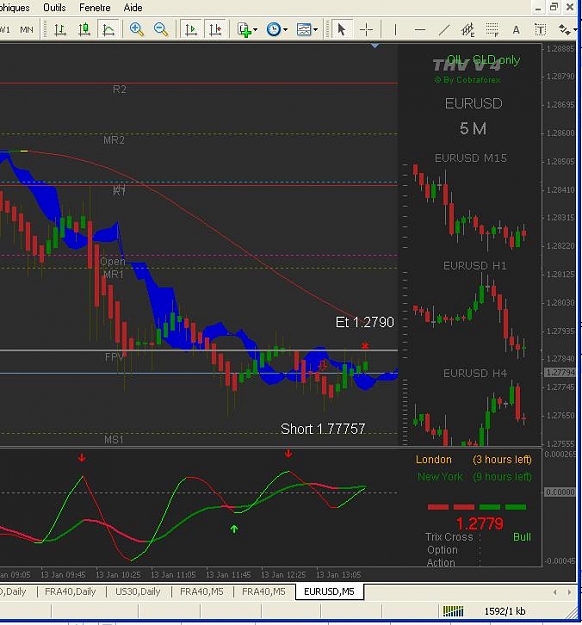Open the Outils menu
Screen dimensions: 582x625
point(55,8)
